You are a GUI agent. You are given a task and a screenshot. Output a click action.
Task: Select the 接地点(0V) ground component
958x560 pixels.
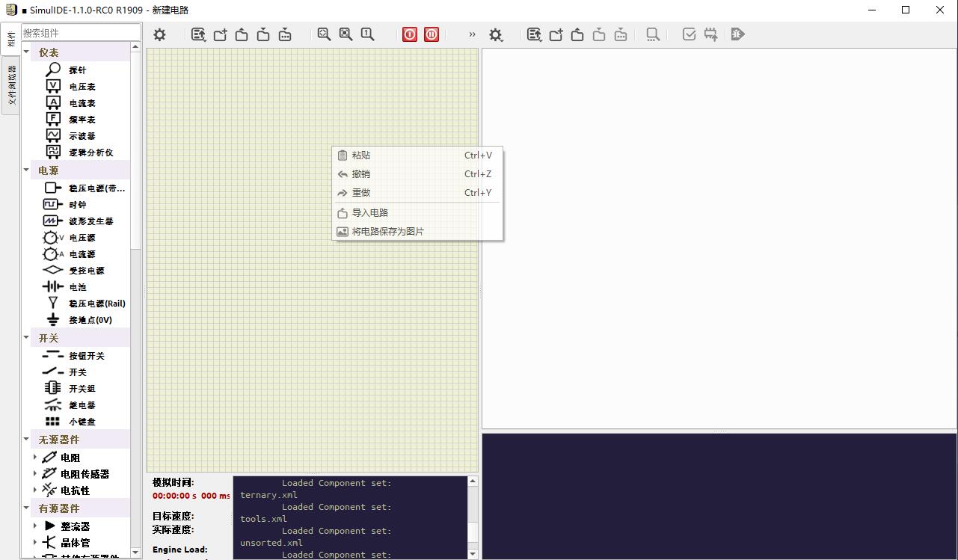[90, 320]
